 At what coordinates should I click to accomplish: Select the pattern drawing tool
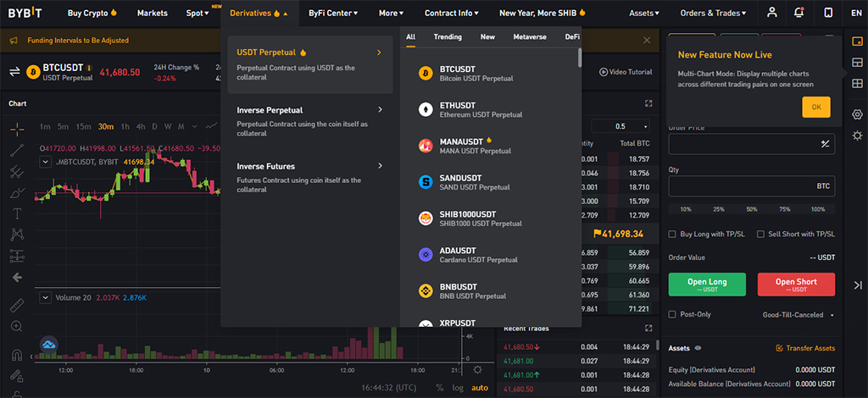tap(17, 235)
